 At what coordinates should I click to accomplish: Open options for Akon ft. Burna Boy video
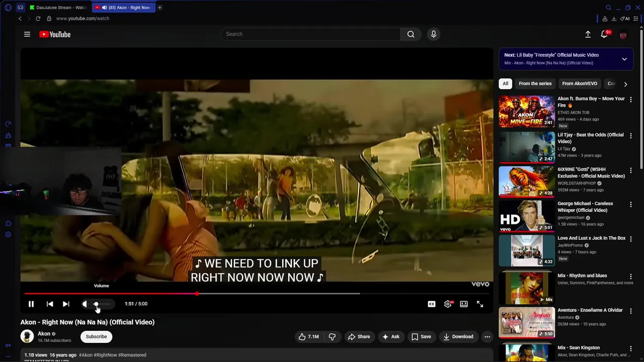630,100
